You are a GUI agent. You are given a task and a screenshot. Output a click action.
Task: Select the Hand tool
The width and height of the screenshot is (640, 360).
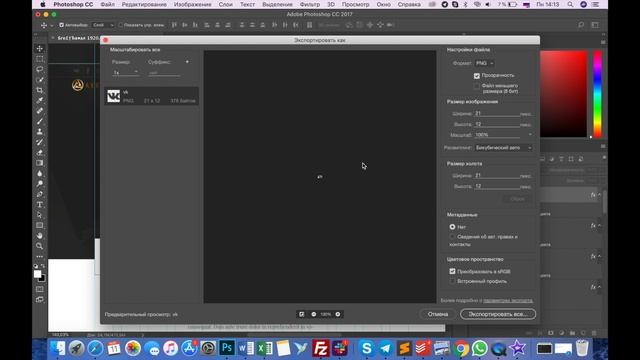40,236
